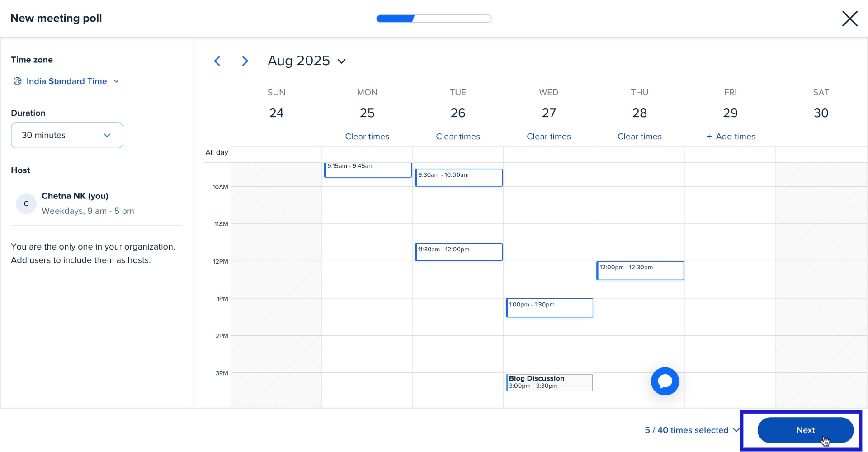
Task: Add times for Friday the 29th
Action: click(x=731, y=136)
